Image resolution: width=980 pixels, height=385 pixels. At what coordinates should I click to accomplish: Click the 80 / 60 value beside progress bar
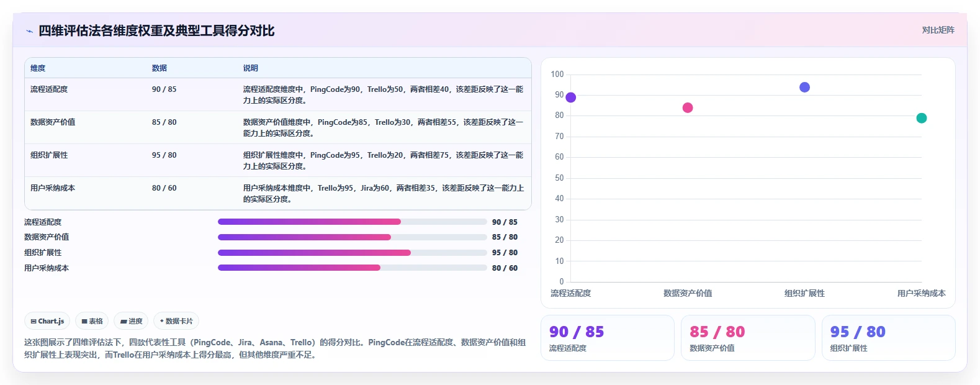505,268
